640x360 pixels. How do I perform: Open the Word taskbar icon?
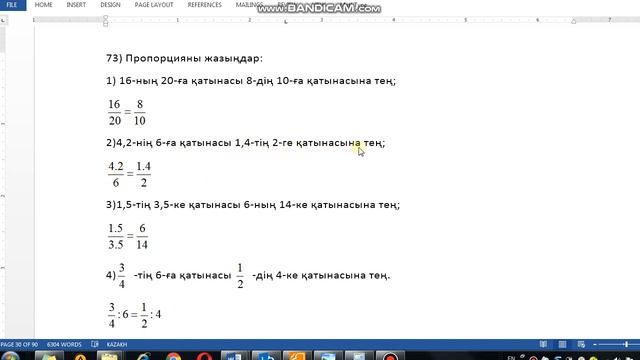click(x=234, y=356)
